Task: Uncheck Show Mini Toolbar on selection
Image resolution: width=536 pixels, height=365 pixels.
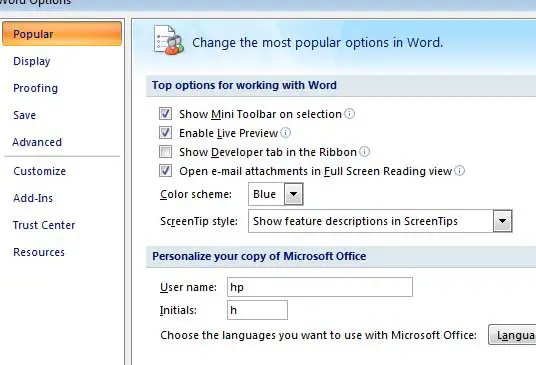Action: [165, 113]
